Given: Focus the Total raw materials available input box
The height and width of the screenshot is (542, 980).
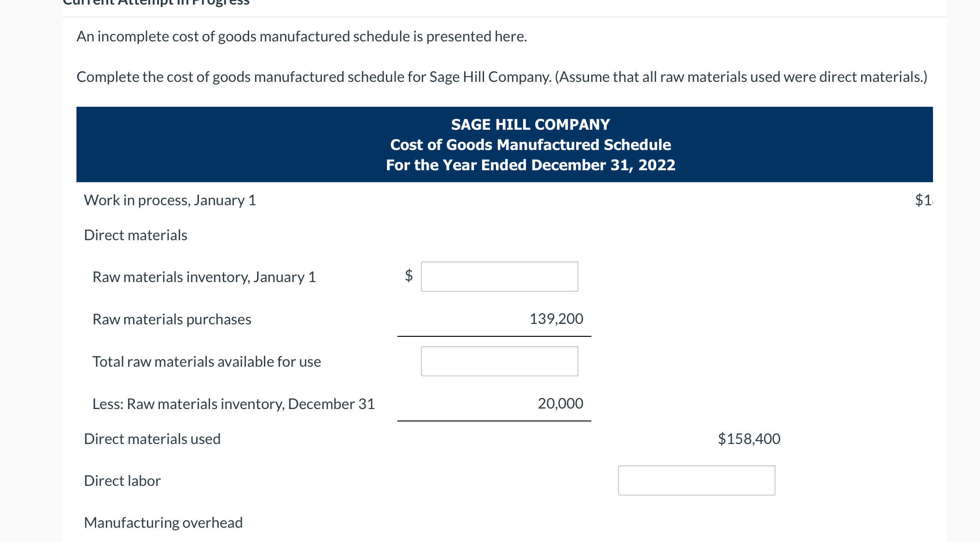Looking at the screenshot, I should tap(500, 361).
